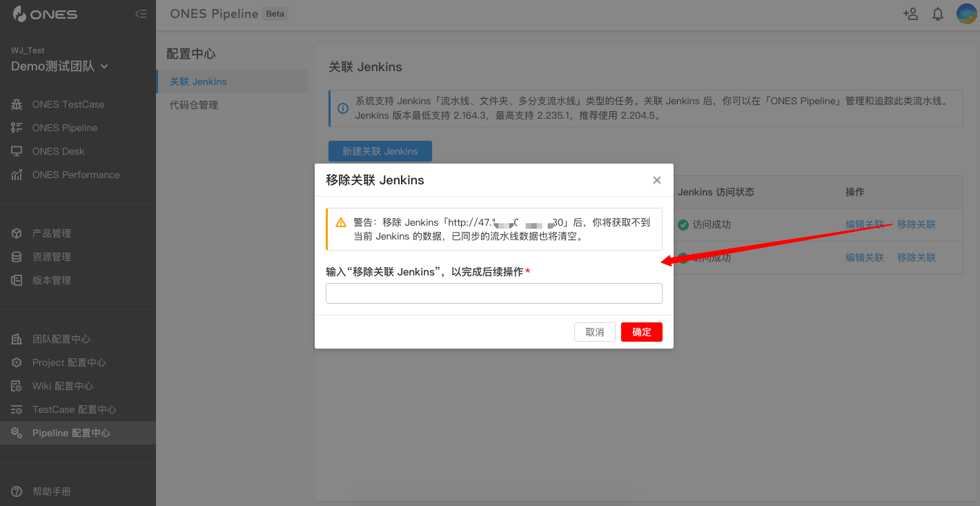Open Pipeline 配置中心
This screenshot has height=506, width=980.
(x=71, y=433)
